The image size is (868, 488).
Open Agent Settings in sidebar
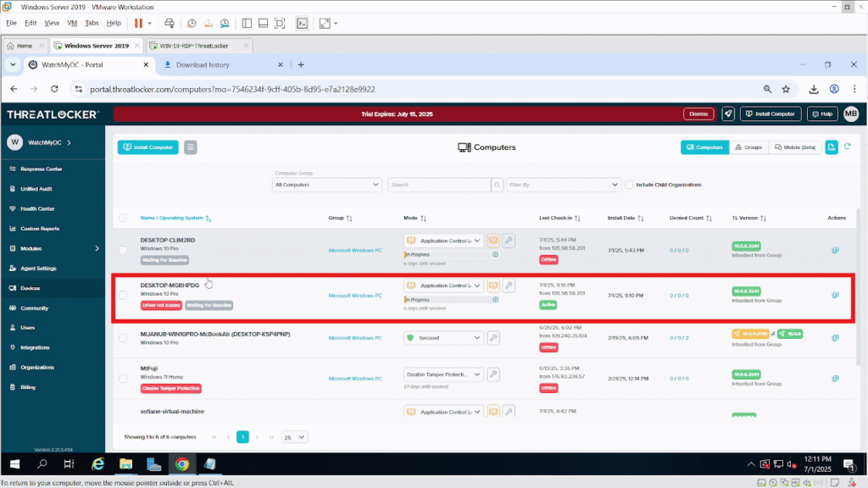click(x=38, y=269)
